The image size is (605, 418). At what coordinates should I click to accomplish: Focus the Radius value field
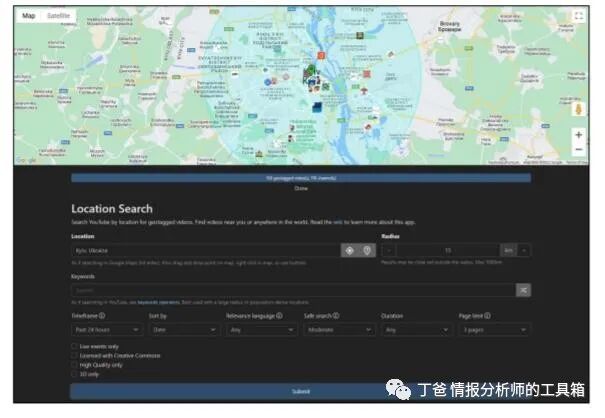[448, 250]
